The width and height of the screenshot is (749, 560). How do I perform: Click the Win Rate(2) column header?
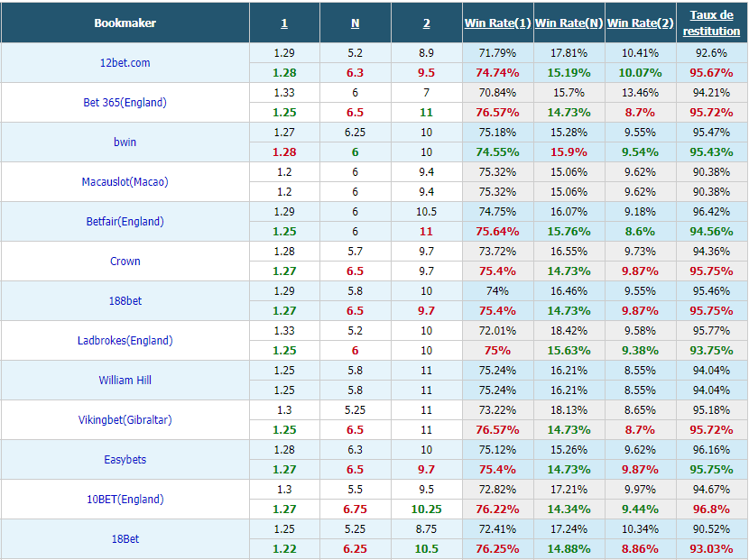(640, 23)
